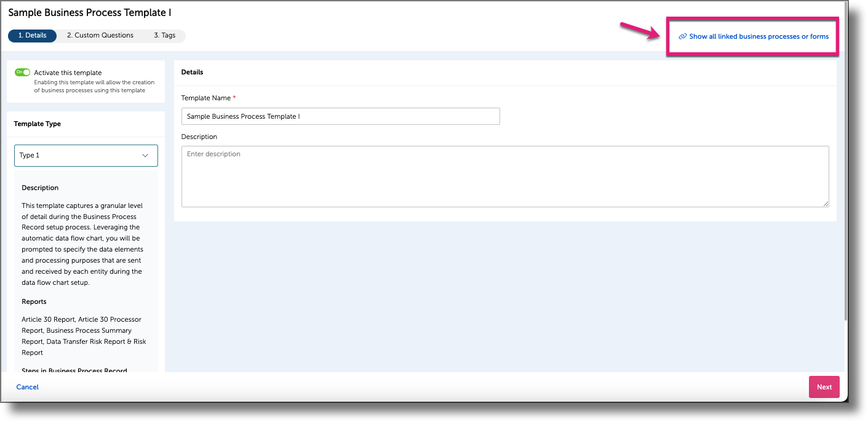This screenshot has height=422, width=868.
Task: Click the Cancel link
Action: (x=27, y=386)
